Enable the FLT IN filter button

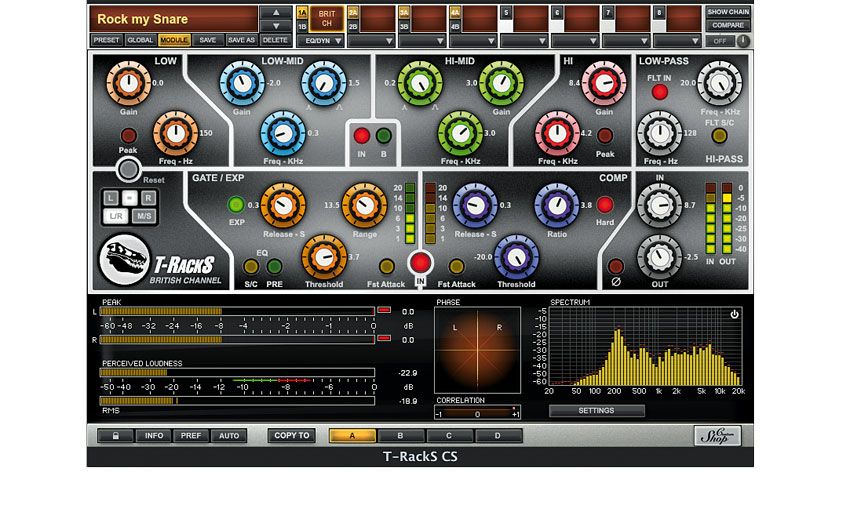[x=659, y=92]
